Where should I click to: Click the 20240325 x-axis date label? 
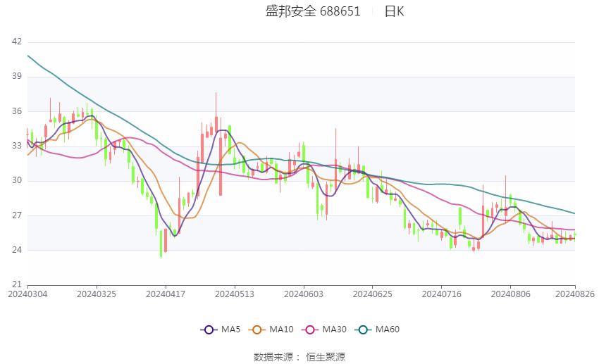pyautogui.click(x=97, y=294)
